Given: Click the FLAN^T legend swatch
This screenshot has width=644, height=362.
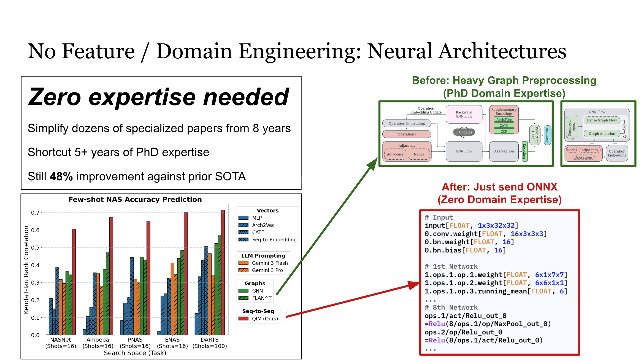Looking at the screenshot, I should point(243,298).
